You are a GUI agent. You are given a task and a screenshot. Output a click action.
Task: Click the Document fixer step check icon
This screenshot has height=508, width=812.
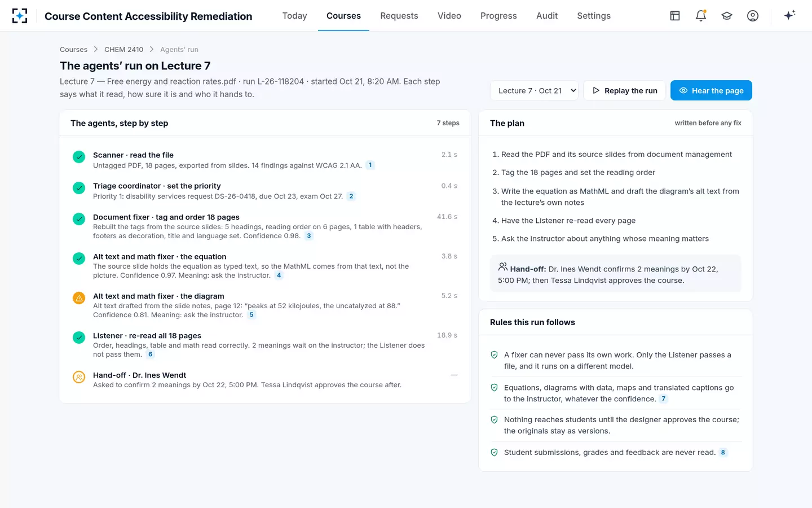tap(79, 219)
